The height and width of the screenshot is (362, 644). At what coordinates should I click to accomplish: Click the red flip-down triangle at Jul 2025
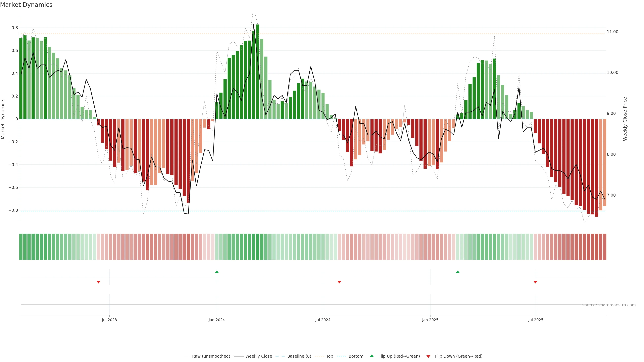click(x=535, y=282)
